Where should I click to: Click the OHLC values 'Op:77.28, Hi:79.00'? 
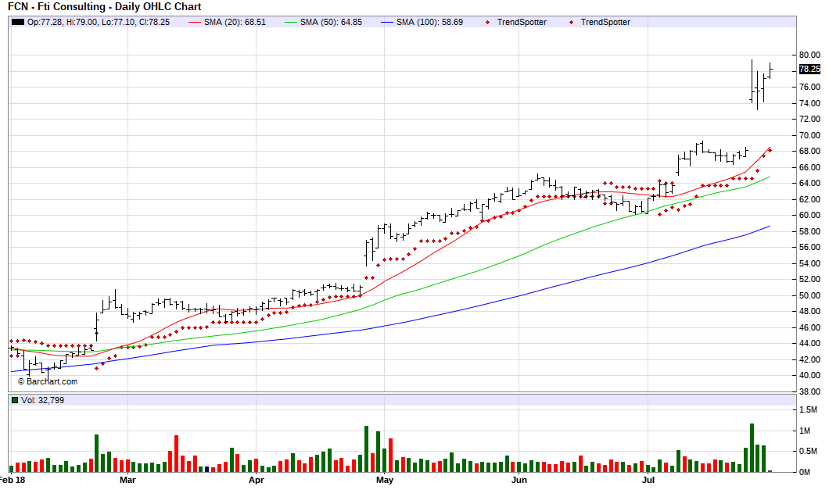pyautogui.click(x=63, y=22)
